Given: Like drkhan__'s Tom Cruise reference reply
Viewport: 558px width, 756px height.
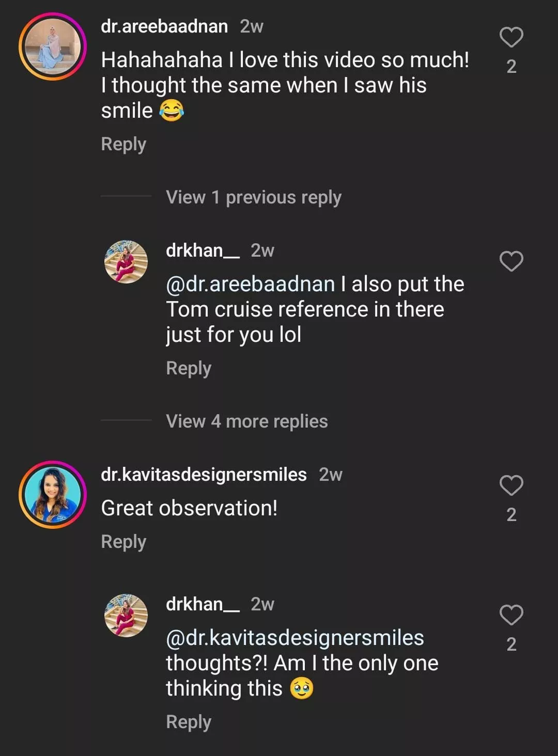Looking at the screenshot, I should [x=511, y=261].
